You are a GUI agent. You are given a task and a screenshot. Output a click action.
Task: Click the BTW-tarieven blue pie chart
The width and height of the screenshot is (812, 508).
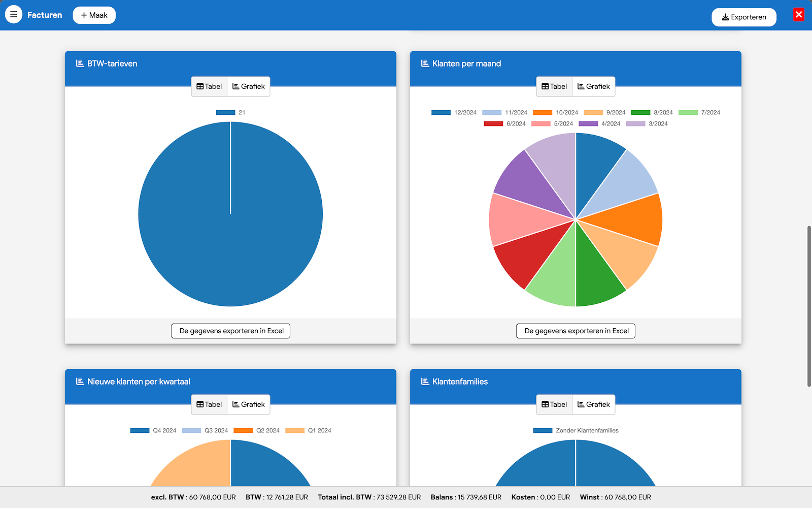point(230,214)
